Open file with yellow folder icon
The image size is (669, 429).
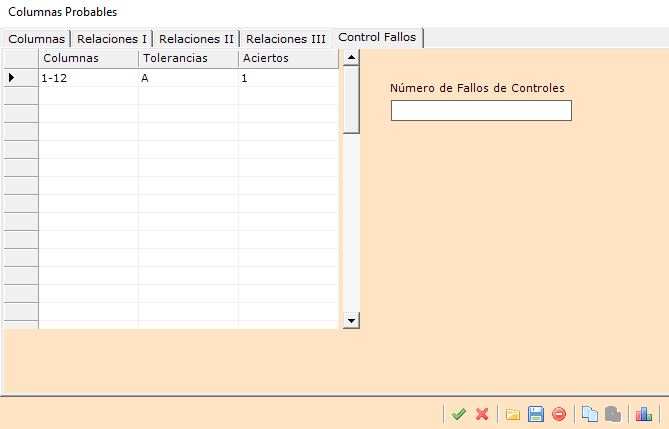pyautogui.click(x=513, y=414)
